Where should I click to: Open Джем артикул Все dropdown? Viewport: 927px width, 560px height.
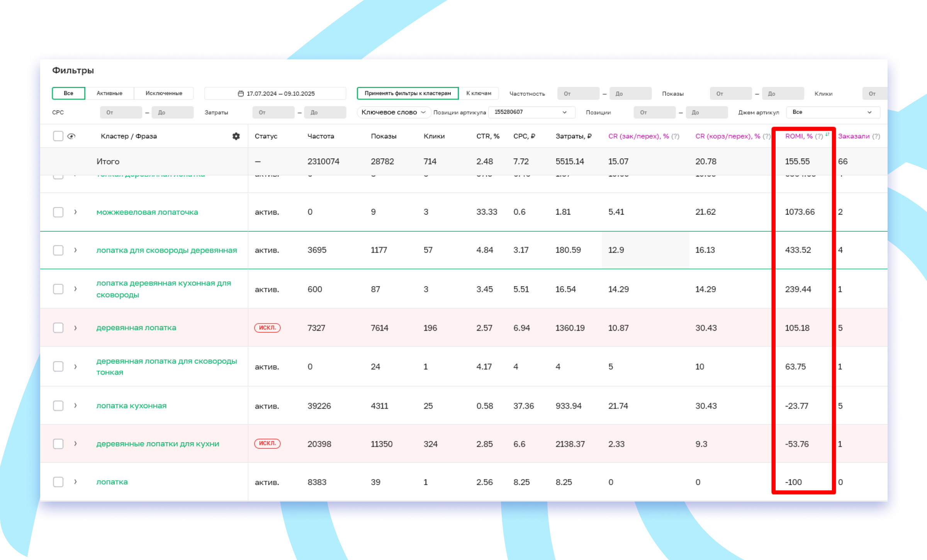pos(833,112)
